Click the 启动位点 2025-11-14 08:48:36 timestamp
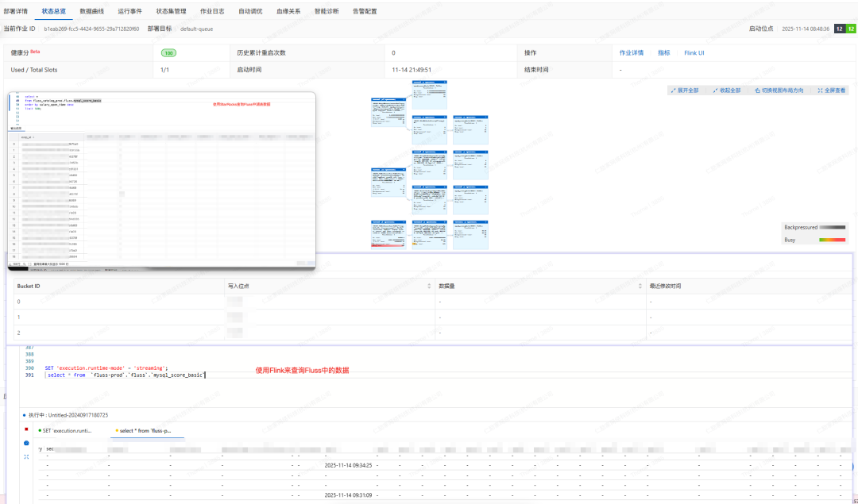Screen dimensions: 858x504 (x=806, y=29)
